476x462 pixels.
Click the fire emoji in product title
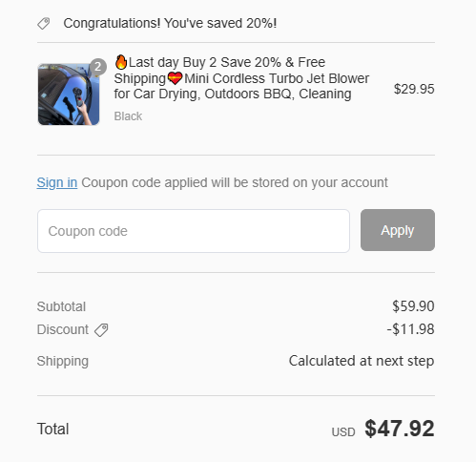coord(121,62)
